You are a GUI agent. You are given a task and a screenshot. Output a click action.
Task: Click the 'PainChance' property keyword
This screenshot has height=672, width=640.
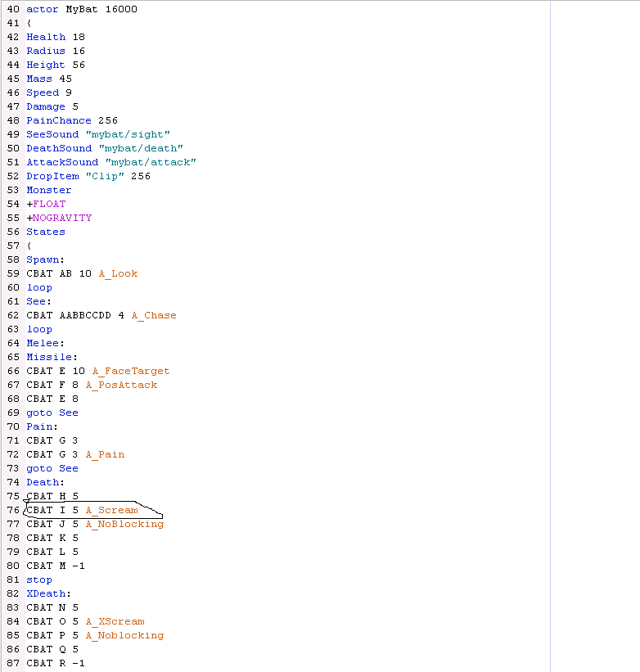(59, 120)
